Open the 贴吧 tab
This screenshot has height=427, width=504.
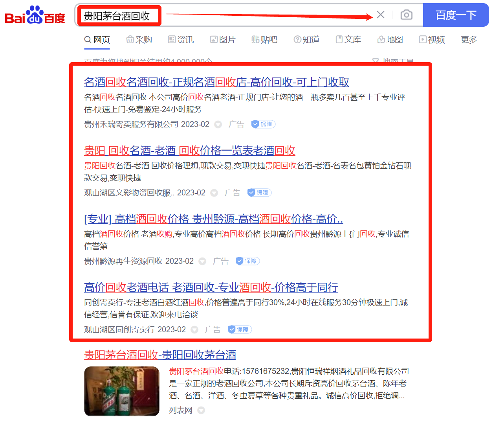tap(264, 40)
